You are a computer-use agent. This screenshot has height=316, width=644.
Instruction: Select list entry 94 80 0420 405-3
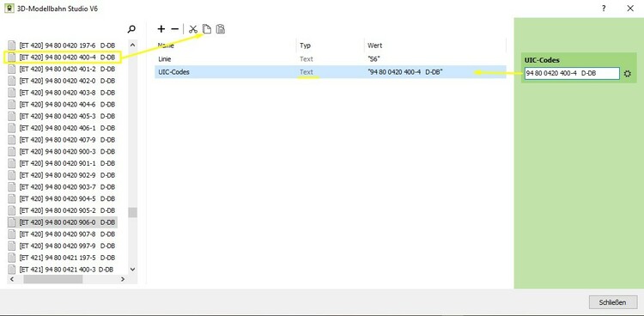pyautogui.click(x=62, y=116)
